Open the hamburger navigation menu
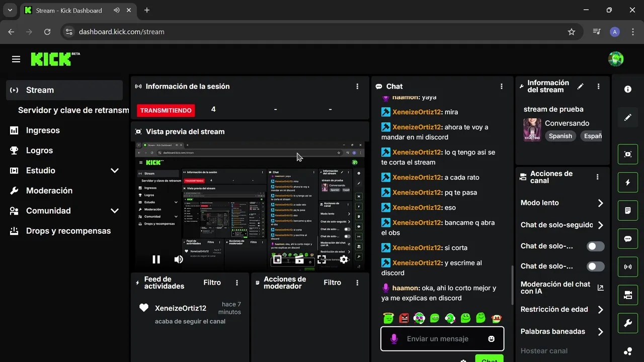The width and height of the screenshot is (644, 362). 16,59
